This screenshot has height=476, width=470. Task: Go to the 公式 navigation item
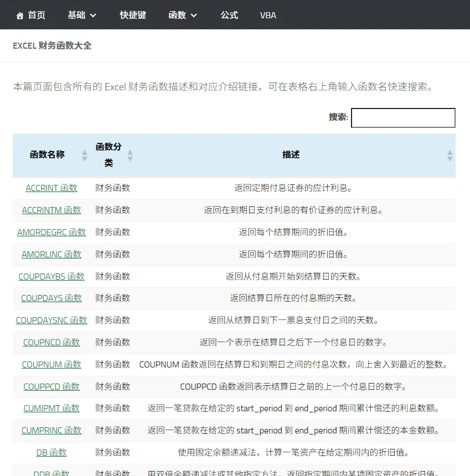click(229, 15)
